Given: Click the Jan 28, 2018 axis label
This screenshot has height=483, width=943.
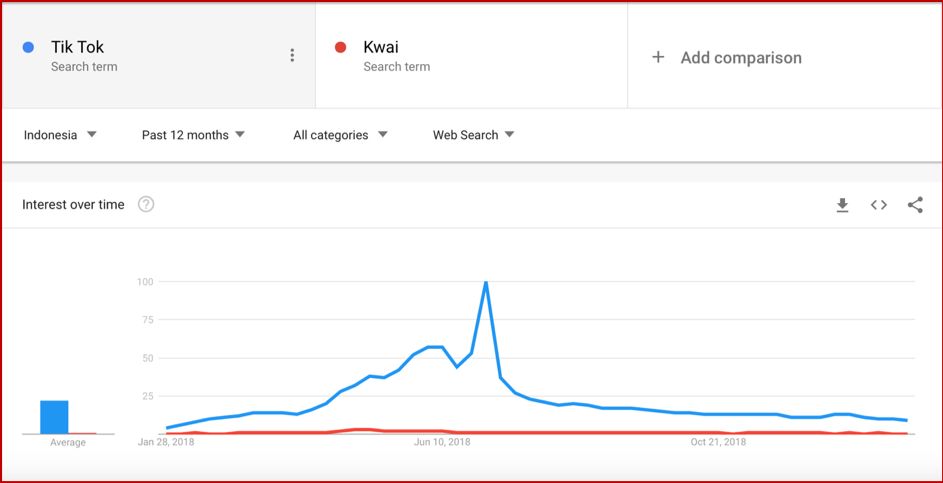Looking at the screenshot, I should click(x=166, y=442).
